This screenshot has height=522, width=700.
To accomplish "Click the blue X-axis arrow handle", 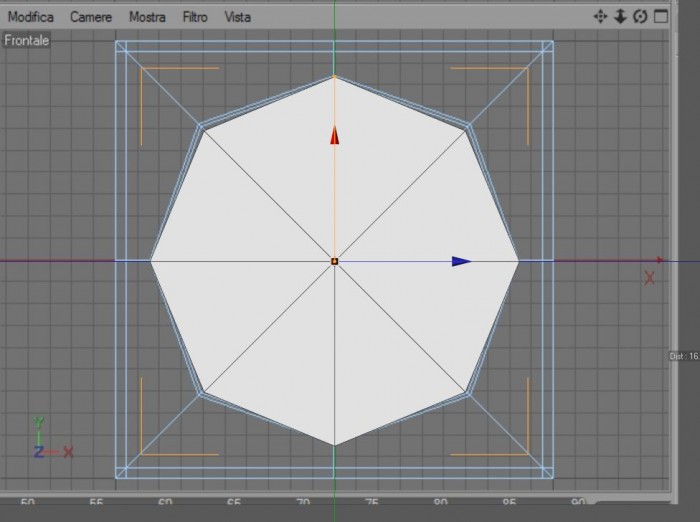I will [x=462, y=261].
